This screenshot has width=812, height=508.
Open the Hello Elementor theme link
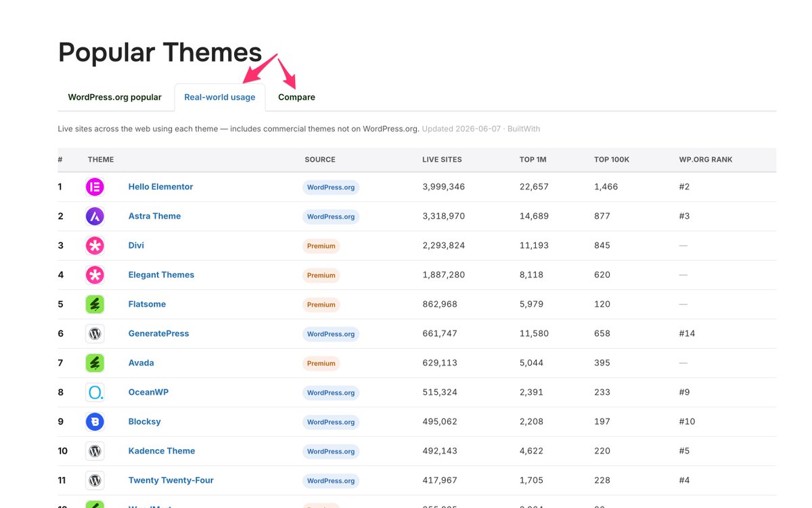click(161, 187)
